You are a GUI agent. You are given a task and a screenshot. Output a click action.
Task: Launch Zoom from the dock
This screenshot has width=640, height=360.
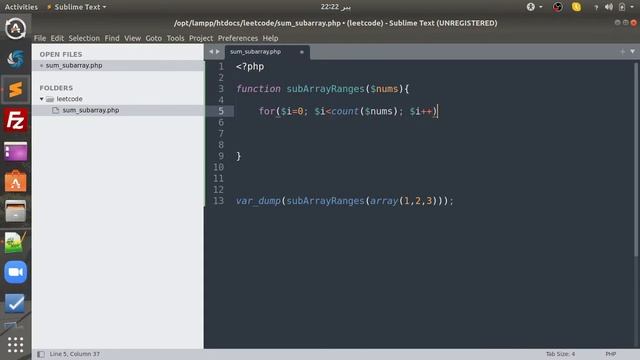click(x=16, y=272)
